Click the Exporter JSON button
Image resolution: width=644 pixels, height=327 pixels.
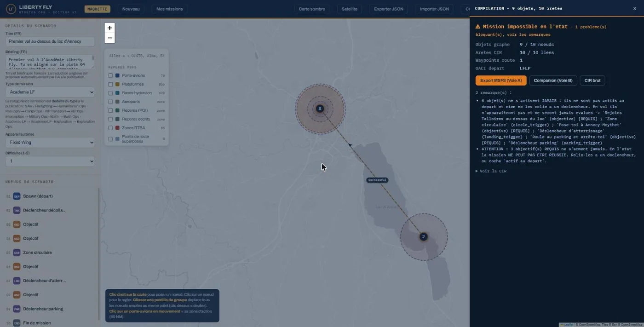coord(389,9)
